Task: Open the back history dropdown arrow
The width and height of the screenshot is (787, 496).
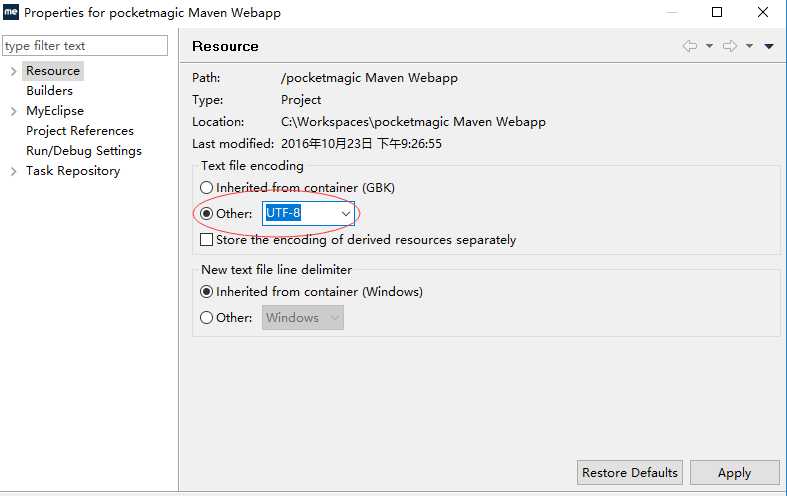Action: 709,46
